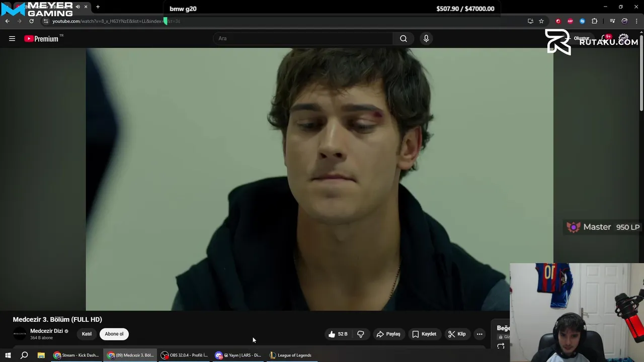644x362 pixels.
Task: Open a new browser tab
Action: point(98,7)
